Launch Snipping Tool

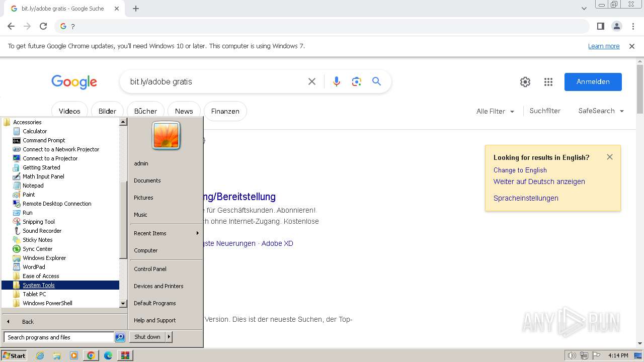[x=39, y=222]
